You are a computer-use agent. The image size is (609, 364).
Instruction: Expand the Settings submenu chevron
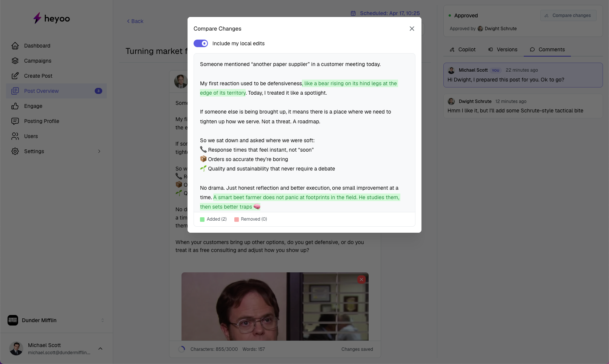pyautogui.click(x=99, y=151)
